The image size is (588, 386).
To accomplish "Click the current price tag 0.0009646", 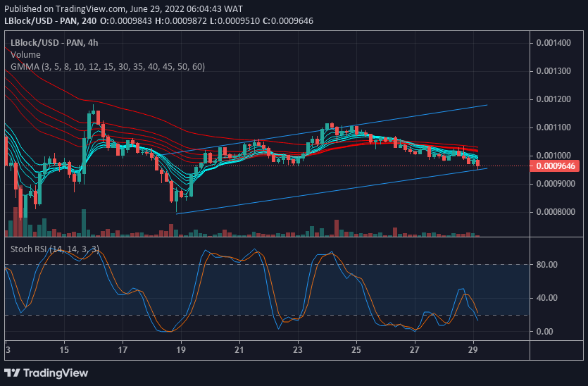I will pos(555,166).
